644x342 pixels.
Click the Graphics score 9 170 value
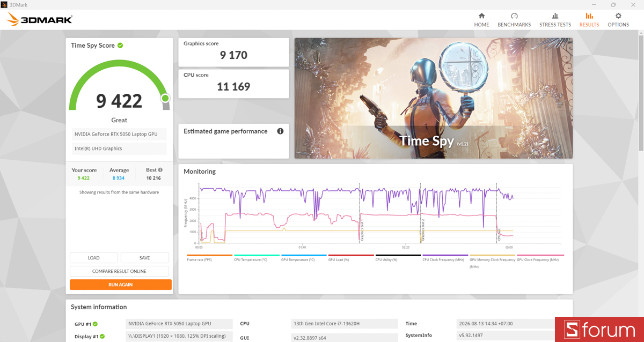tap(233, 55)
